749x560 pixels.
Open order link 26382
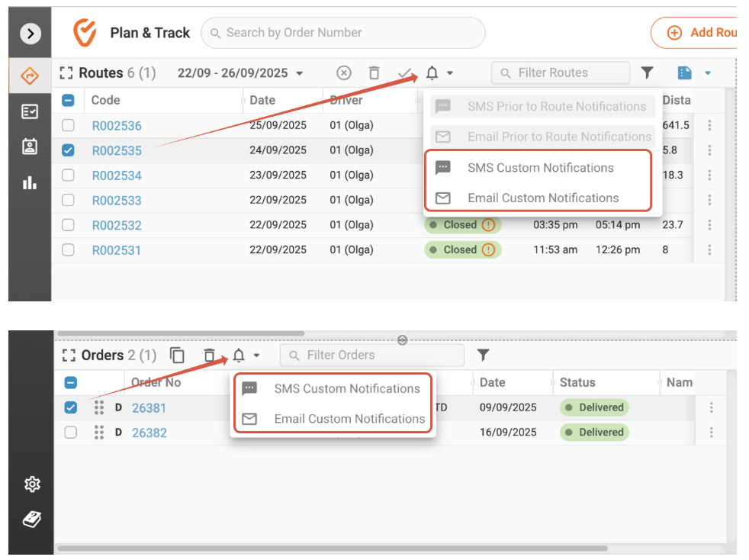pos(149,433)
